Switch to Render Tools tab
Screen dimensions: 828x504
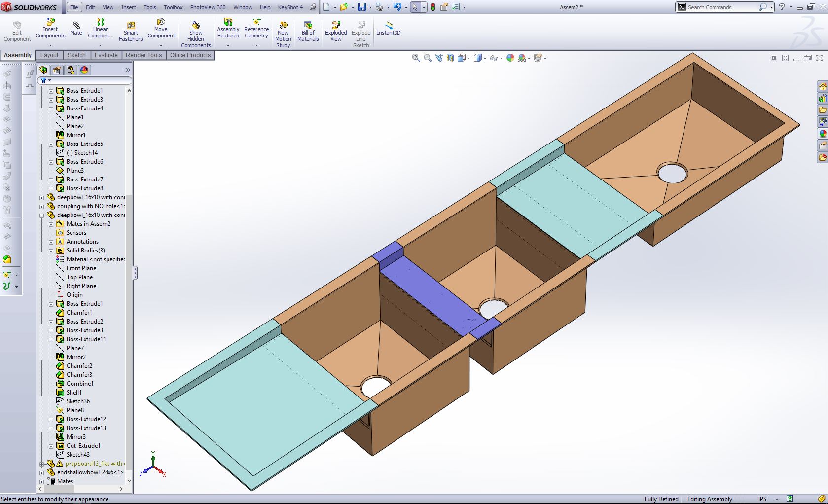144,55
